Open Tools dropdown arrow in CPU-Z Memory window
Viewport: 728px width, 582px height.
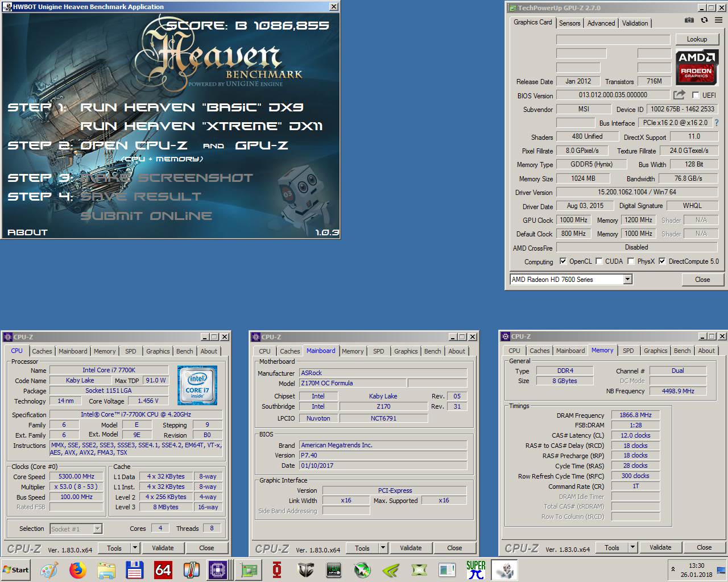coord(632,547)
